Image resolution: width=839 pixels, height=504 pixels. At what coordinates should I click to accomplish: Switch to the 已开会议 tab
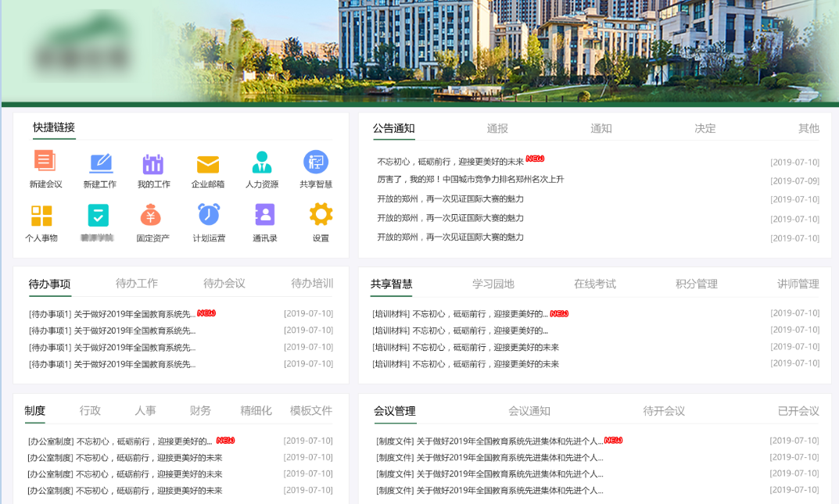798,411
